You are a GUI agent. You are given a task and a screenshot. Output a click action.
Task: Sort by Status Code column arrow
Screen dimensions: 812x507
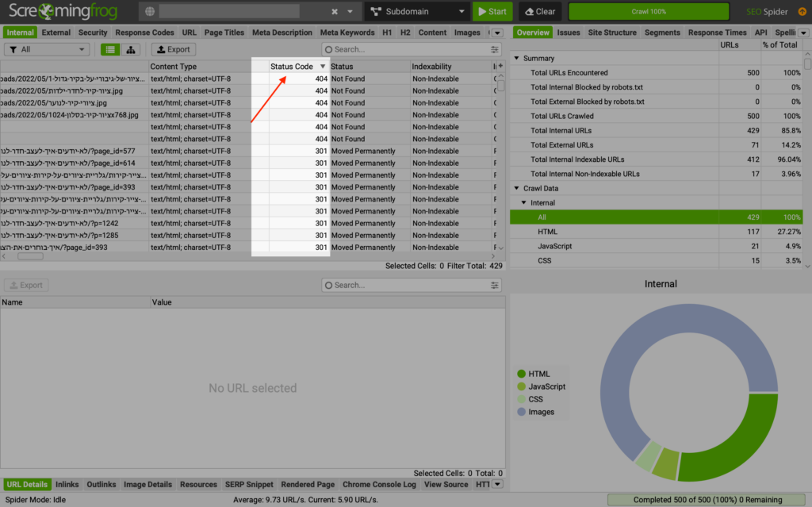323,67
